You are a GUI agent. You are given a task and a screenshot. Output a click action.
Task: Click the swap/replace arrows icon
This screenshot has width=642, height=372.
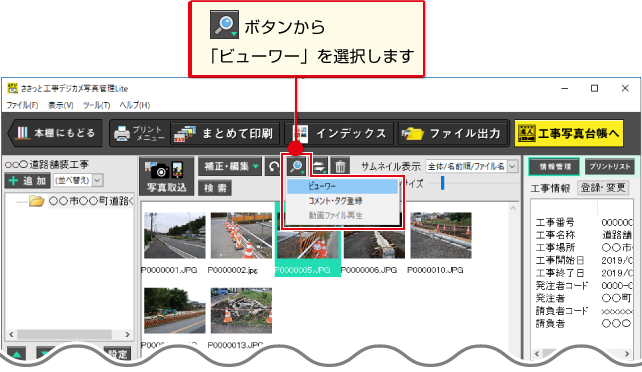click(x=319, y=167)
